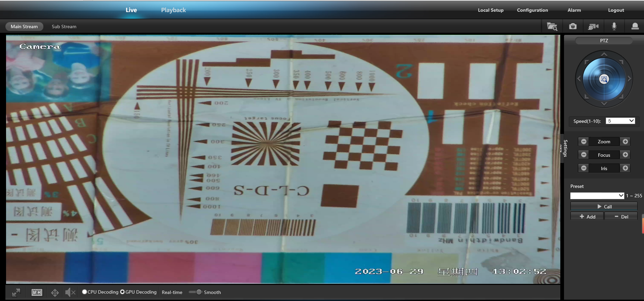Toggle the W:H aspect ratio icon
644x301 pixels.
pyautogui.click(x=37, y=292)
